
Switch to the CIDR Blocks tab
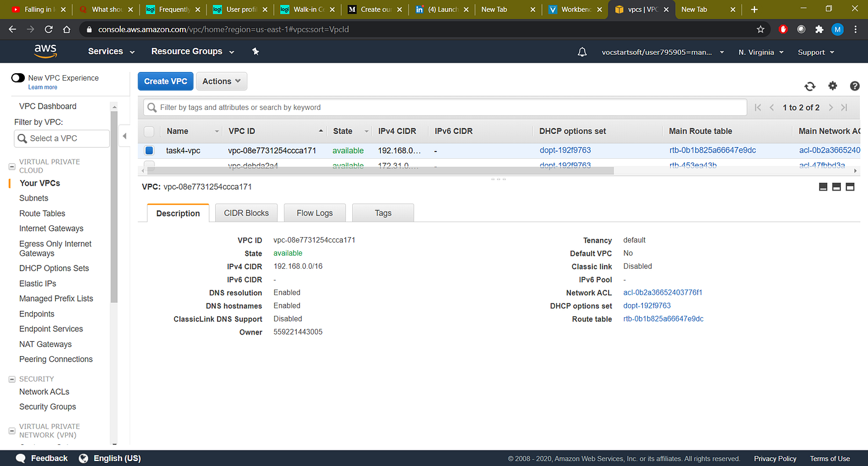click(246, 212)
